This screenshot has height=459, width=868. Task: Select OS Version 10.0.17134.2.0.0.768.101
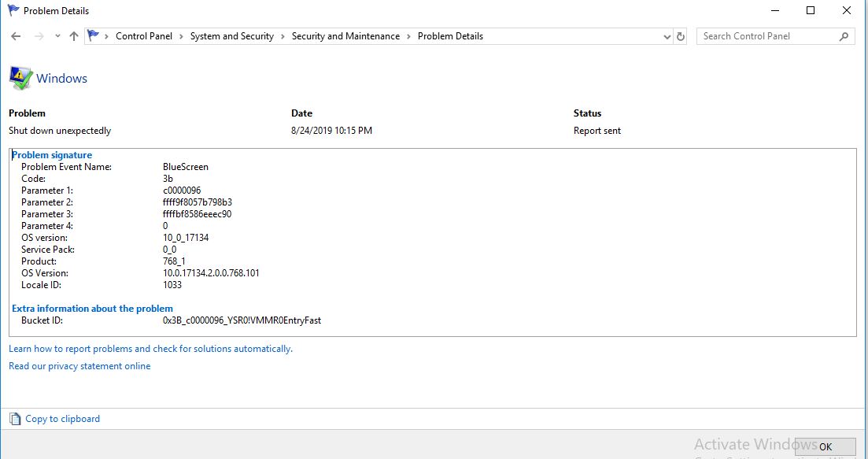(x=211, y=273)
